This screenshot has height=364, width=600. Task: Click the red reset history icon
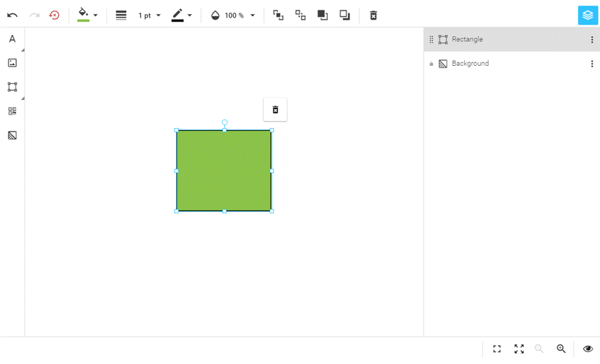(x=55, y=15)
